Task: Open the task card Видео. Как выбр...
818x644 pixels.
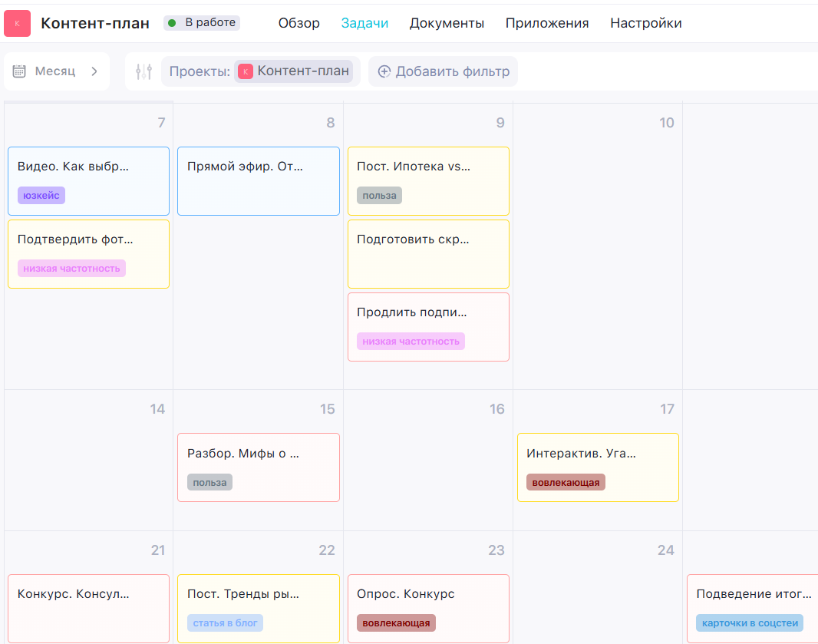Action: (89, 181)
